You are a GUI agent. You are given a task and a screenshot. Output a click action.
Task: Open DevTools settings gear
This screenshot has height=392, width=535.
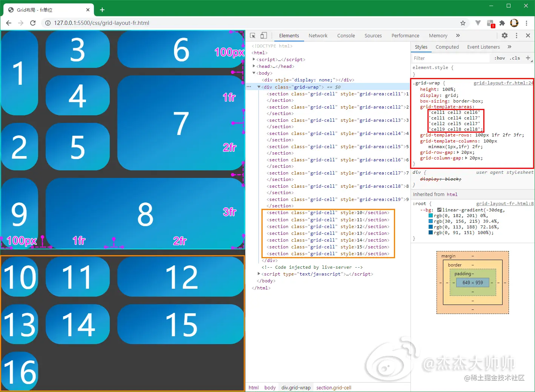[x=505, y=35]
